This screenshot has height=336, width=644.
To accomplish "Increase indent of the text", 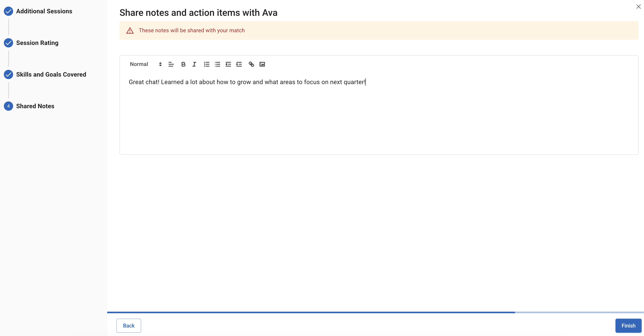I will 239,64.
